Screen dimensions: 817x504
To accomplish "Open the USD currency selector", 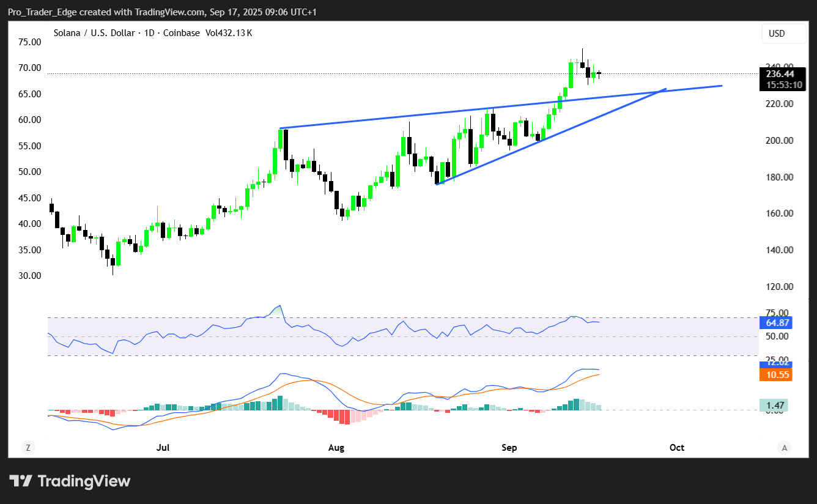I will 784,34.
